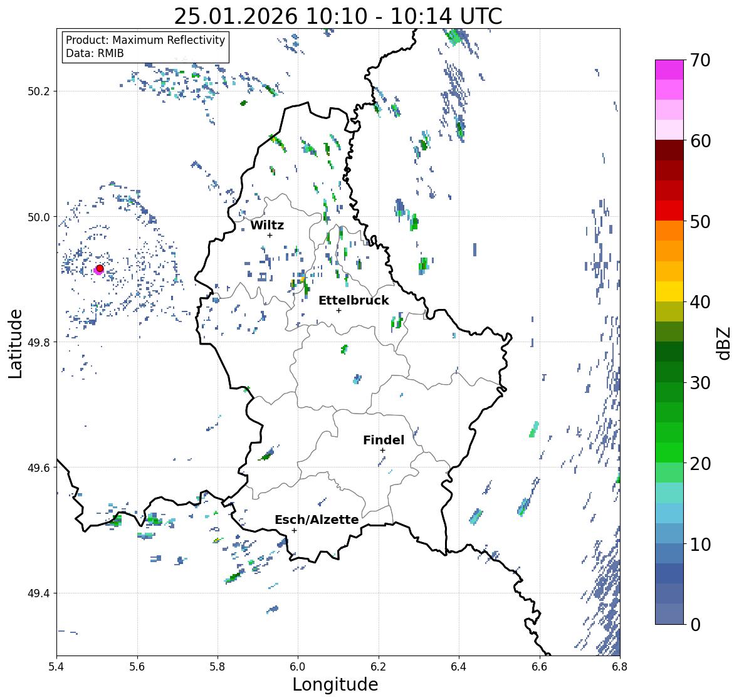The image size is (739, 700).
Task: Click the Longitude axis title
Action: pos(335,684)
